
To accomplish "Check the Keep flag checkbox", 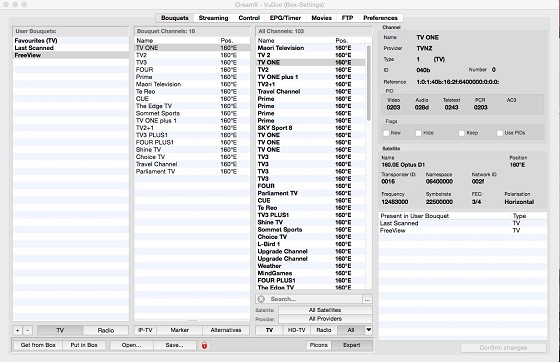I will (x=461, y=133).
